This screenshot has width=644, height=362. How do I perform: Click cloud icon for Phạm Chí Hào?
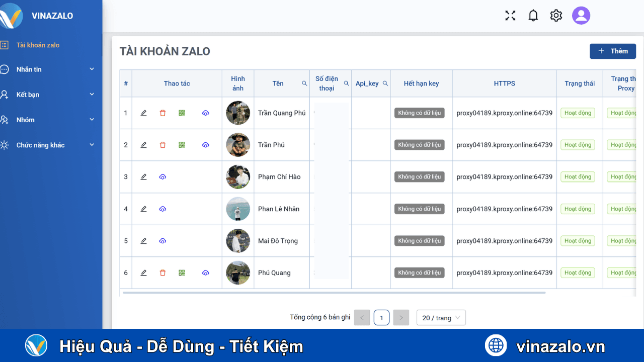[x=163, y=177]
